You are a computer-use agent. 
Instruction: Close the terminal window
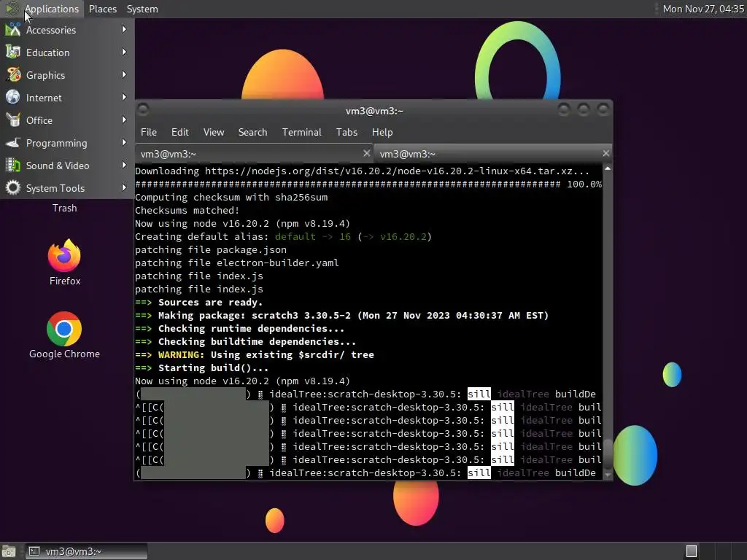(x=603, y=110)
